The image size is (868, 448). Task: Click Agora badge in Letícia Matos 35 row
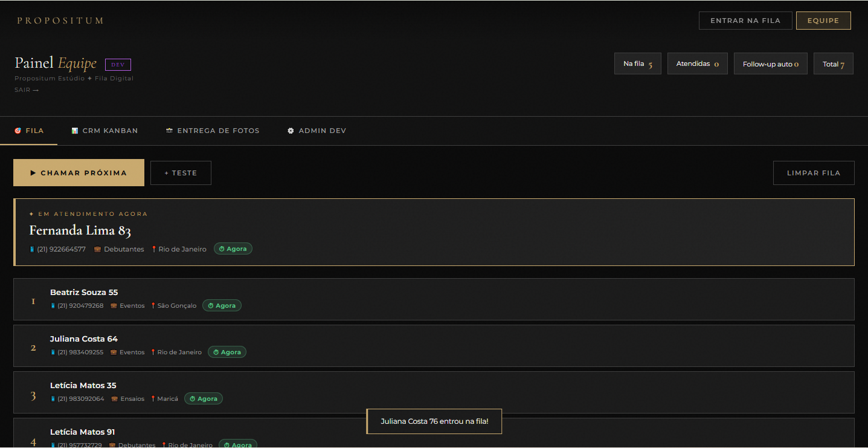tap(204, 399)
